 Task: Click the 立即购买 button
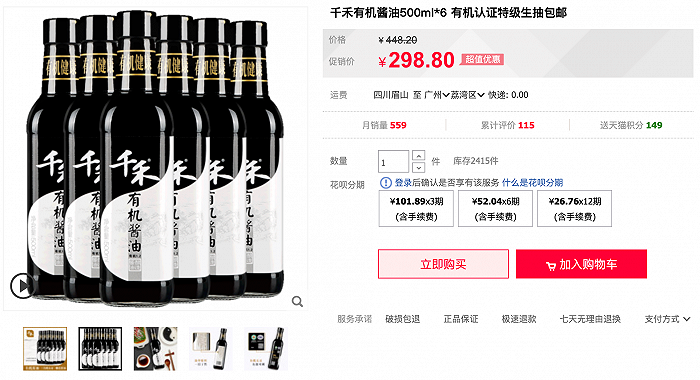point(443,264)
